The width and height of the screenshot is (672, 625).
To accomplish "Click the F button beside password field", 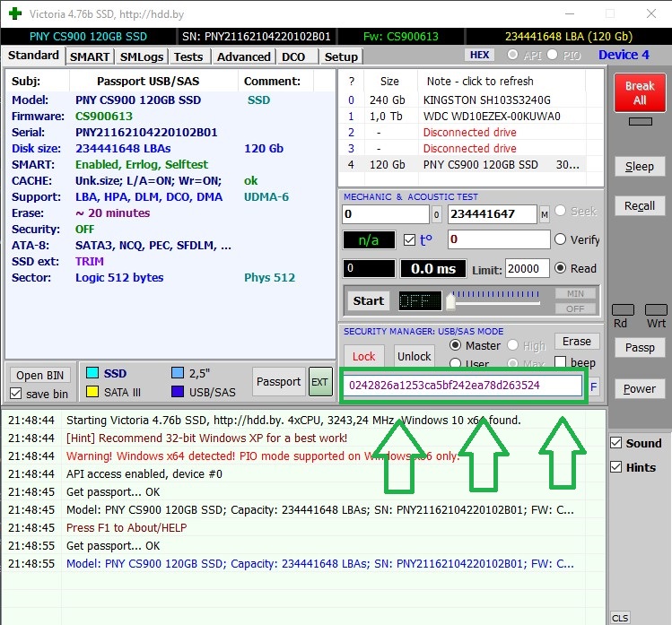I will [594, 386].
